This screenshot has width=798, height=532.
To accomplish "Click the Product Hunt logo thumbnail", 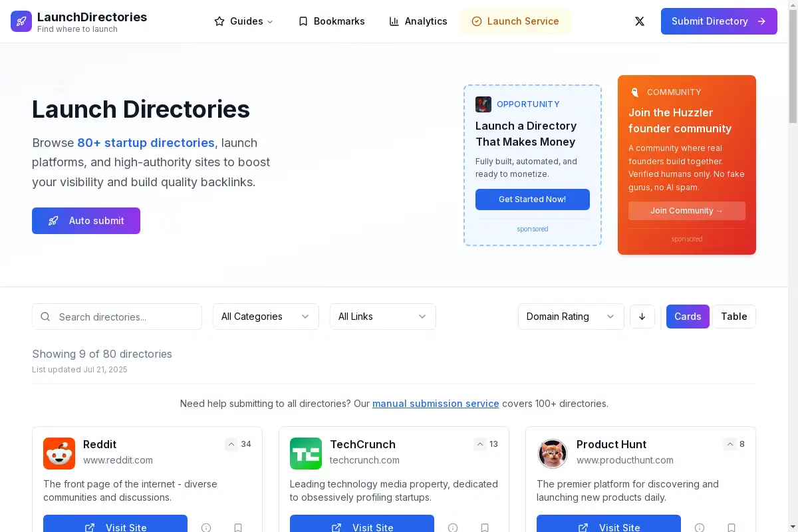I will point(553,454).
